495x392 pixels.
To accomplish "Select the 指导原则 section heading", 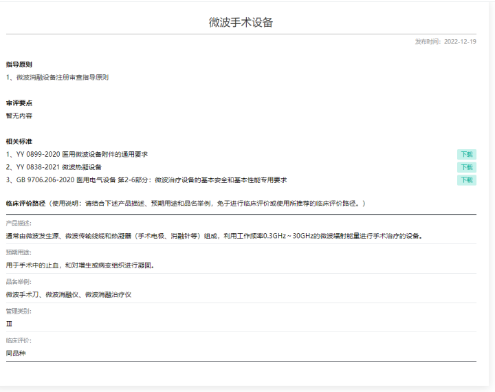I will pos(19,64).
